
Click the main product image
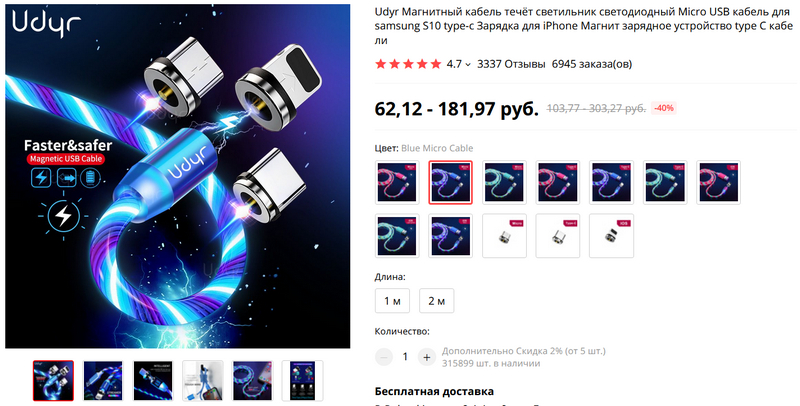pyautogui.click(x=178, y=176)
